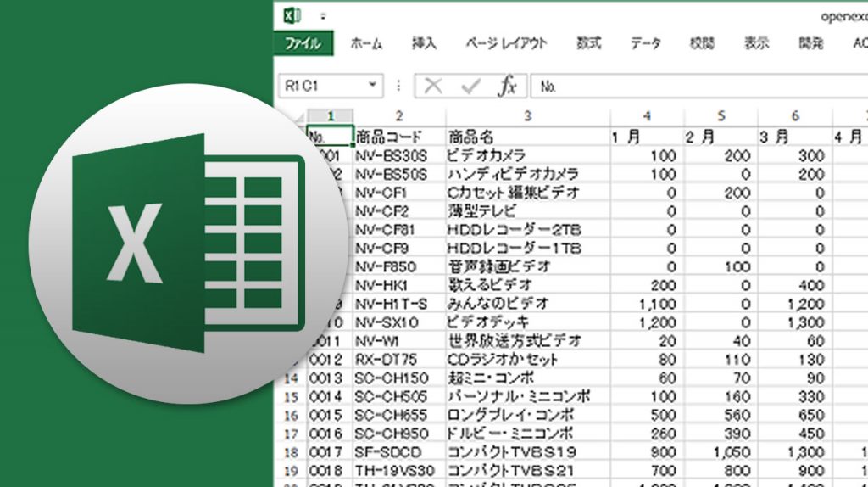868x487 pixels.
Task: Open the 表示 ribbon tab
Action: point(756,43)
